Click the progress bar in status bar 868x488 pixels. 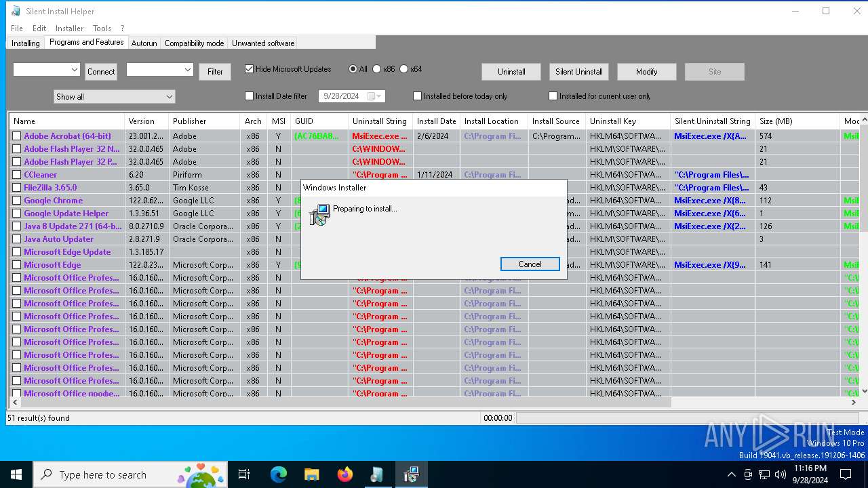point(688,418)
